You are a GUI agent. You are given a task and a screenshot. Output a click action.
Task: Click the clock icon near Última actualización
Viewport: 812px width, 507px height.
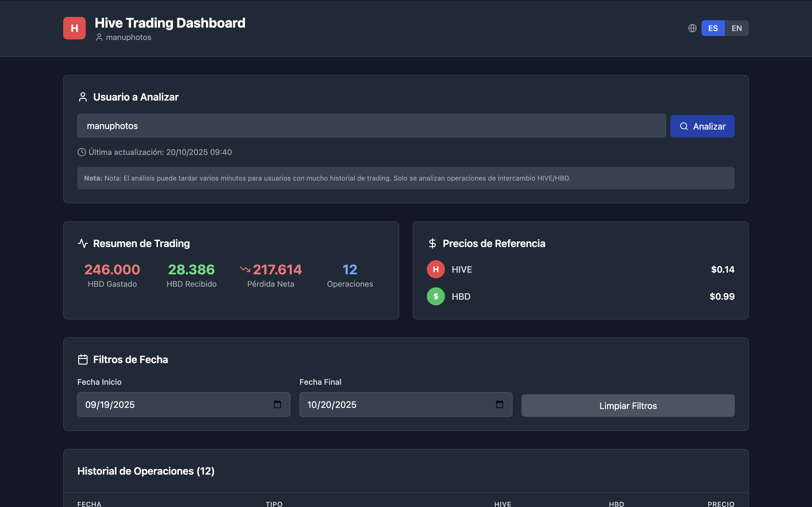coord(81,152)
